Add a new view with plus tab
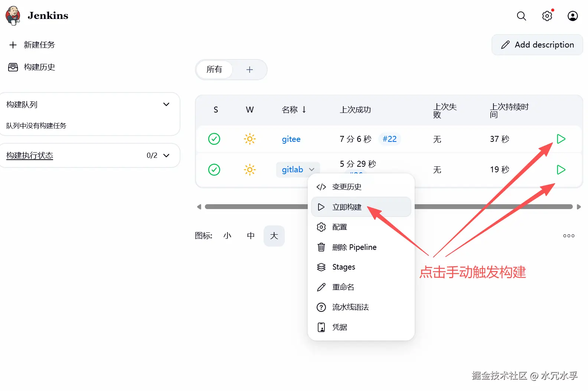This screenshot has width=588, height=391. [x=249, y=69]
